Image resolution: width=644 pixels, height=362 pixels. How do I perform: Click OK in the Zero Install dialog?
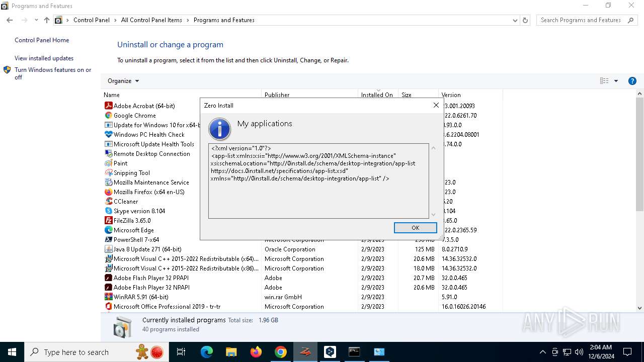415,228
